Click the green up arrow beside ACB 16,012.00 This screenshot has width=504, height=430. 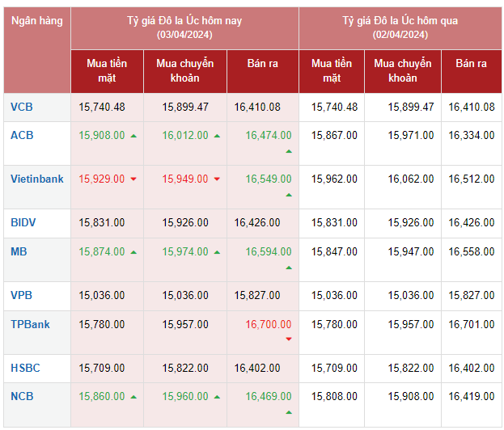pyautogui.click(x=217, y=136)
